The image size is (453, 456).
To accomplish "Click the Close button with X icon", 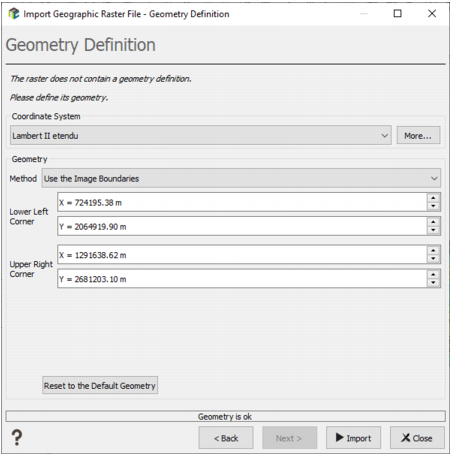I will (417, 438).
